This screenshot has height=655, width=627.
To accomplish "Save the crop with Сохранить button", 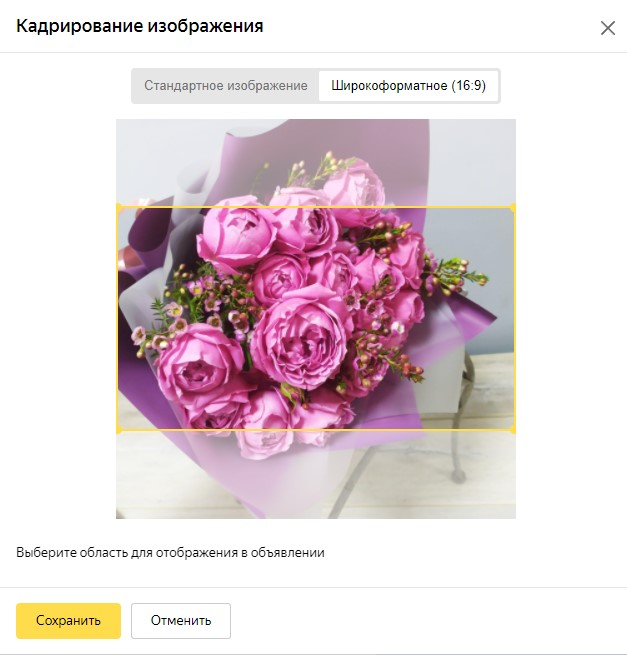I will [x=69, y=621].
